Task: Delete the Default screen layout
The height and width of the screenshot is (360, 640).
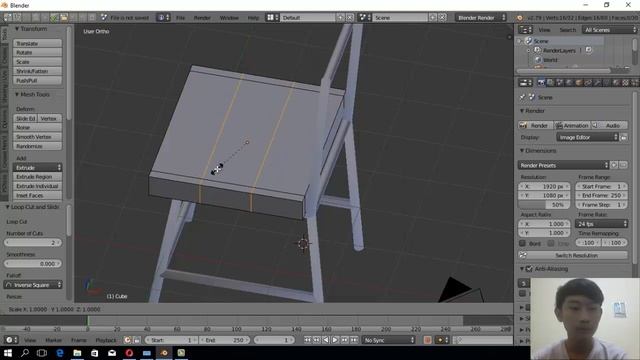Action: tap(350, 18)
